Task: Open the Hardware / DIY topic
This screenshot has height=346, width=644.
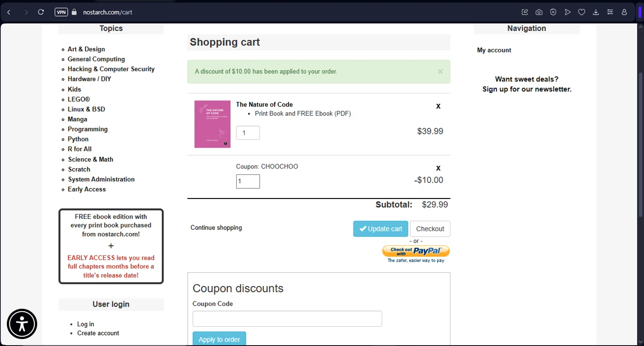Action: pyautogui.click(x=89, y=79)
